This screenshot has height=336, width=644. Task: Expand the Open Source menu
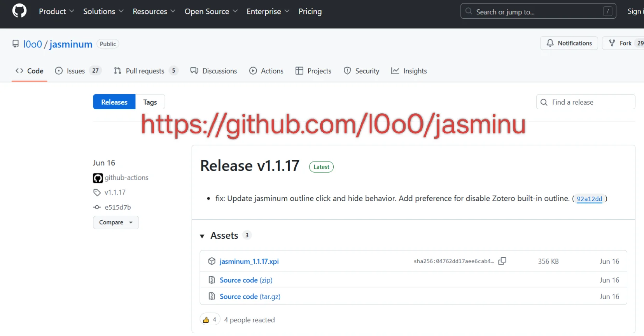pos(211,11)
